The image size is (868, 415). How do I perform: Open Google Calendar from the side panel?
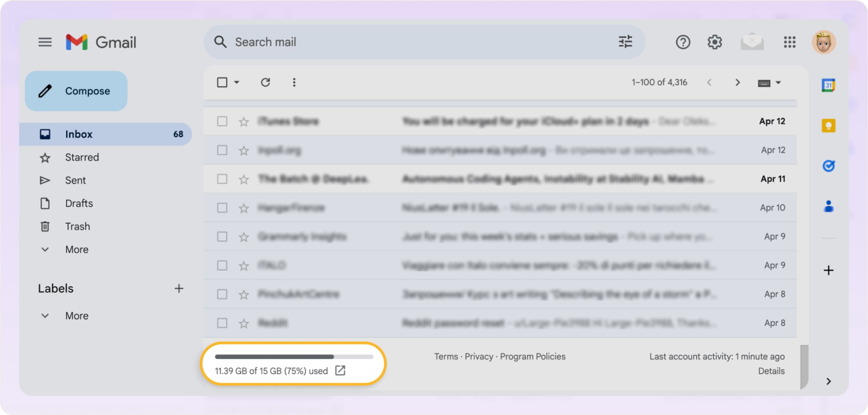click(828, 86)
